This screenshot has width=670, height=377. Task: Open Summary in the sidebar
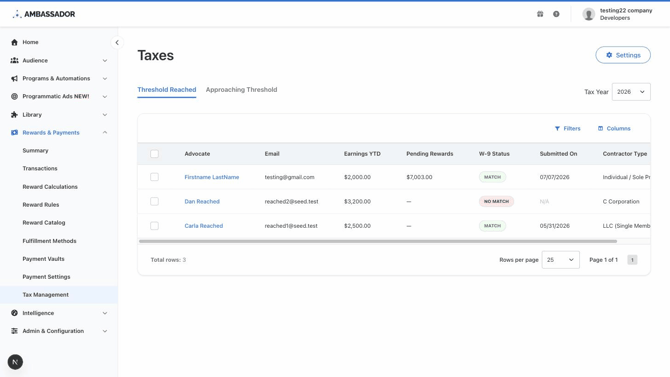pos(35,150)
